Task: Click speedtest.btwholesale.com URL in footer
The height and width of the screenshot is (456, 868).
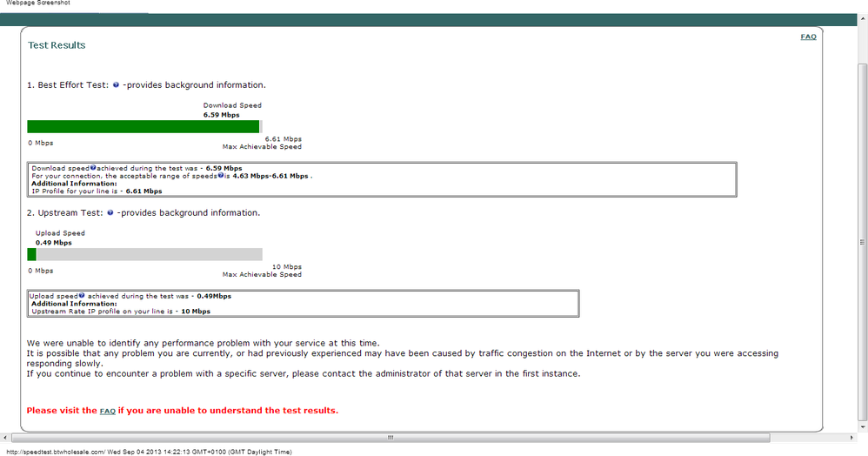Action: point(56,453)
